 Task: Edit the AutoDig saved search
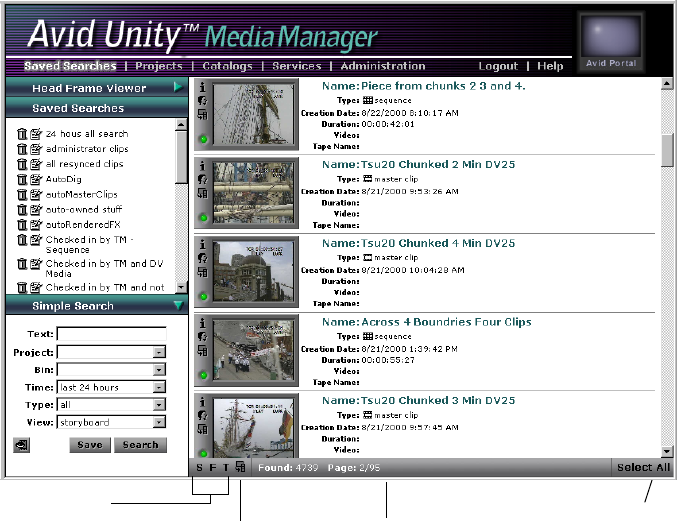[36, 179]
